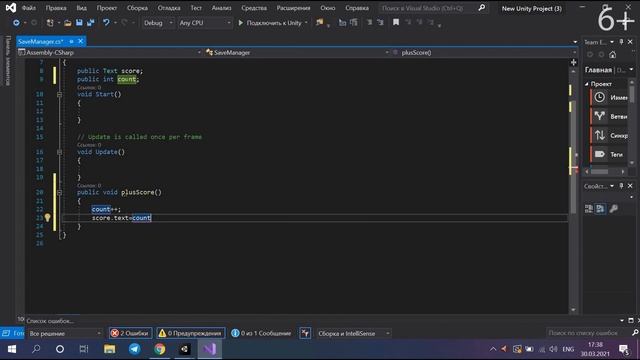Screen dimensions: 640x360
Task: Click the Список ошибок panel title
Action: 50,321
